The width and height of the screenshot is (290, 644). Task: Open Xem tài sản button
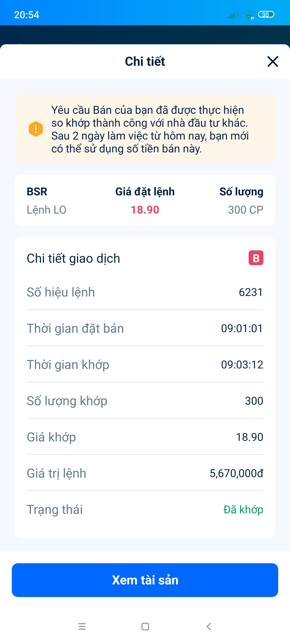tap(145, 580)
